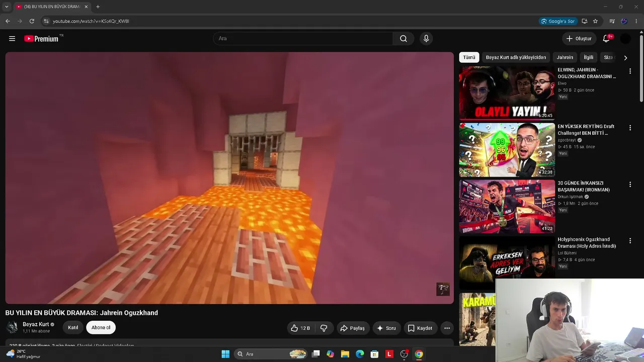
Task: Click the Oluştur create button
Action: pyautogui.click(x=579, y=39)
